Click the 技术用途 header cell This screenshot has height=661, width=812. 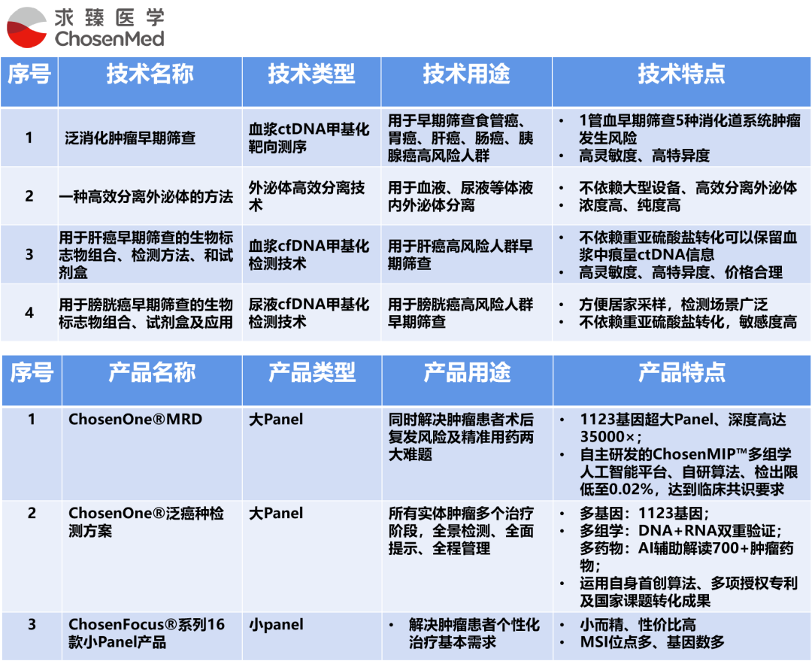[466, 74]
